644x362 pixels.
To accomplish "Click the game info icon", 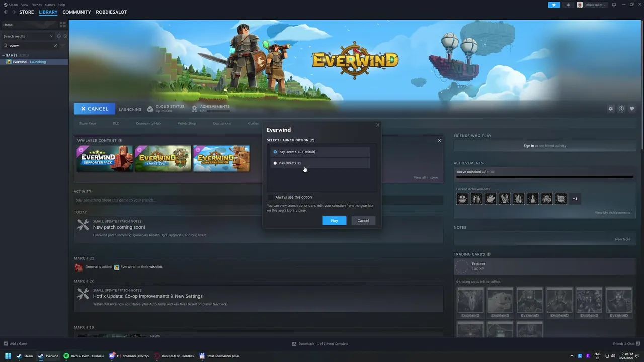I will 621,109.
